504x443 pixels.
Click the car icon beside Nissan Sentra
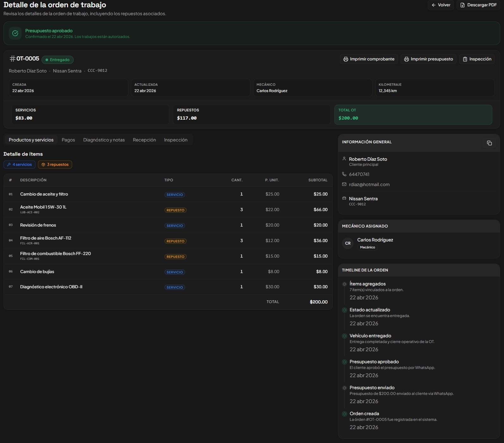click(x=344, y=198)
